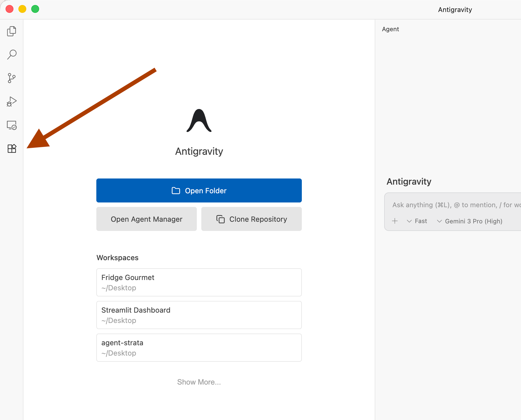
Task: Click the Show More... link
Action: pos(199,382)
